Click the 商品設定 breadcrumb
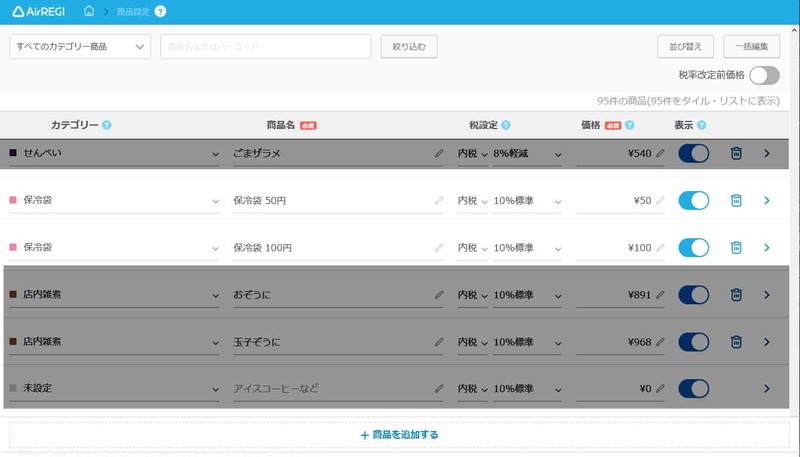800x457 pixels. (133, 11)
